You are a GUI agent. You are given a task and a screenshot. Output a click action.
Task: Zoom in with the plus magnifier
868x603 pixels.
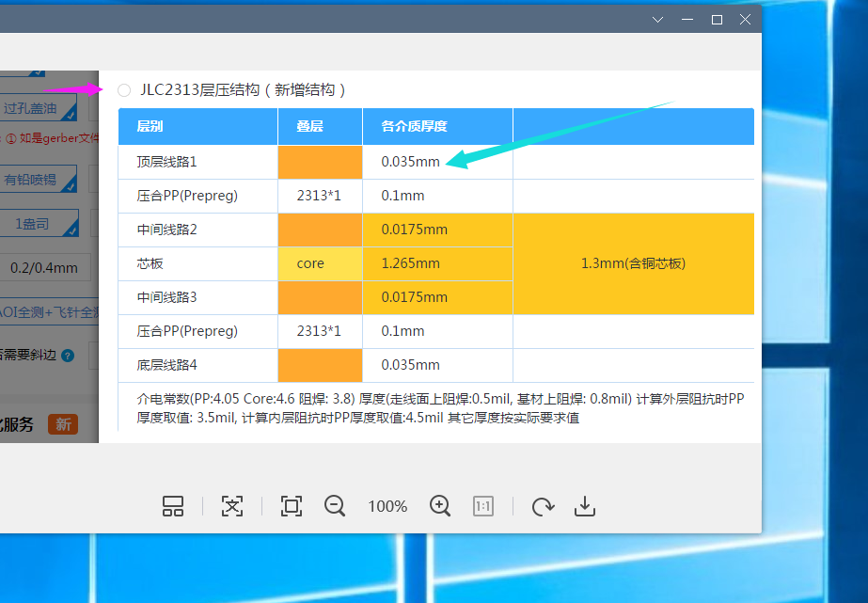coord(440,505)
